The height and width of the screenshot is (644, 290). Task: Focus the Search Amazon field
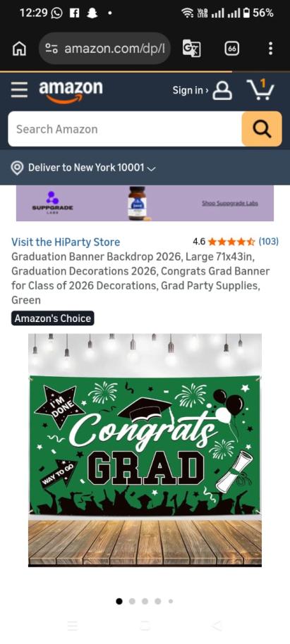click(x=125, y=129)
